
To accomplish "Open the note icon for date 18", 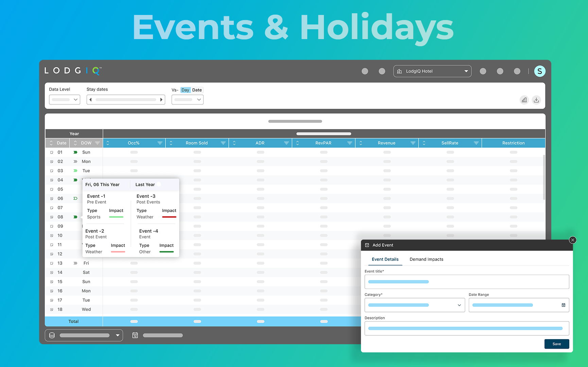I will [52, 310].
